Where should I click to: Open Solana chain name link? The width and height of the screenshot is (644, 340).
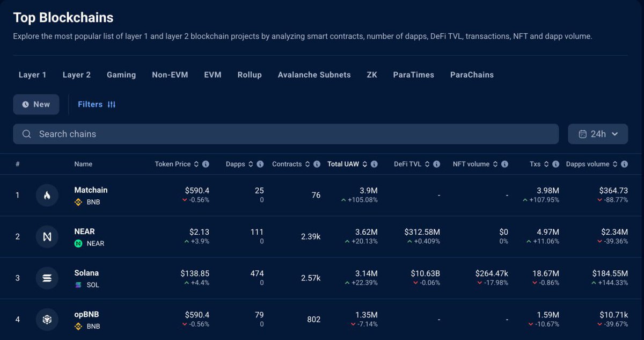pyautogui.click(x=86, y=273)
